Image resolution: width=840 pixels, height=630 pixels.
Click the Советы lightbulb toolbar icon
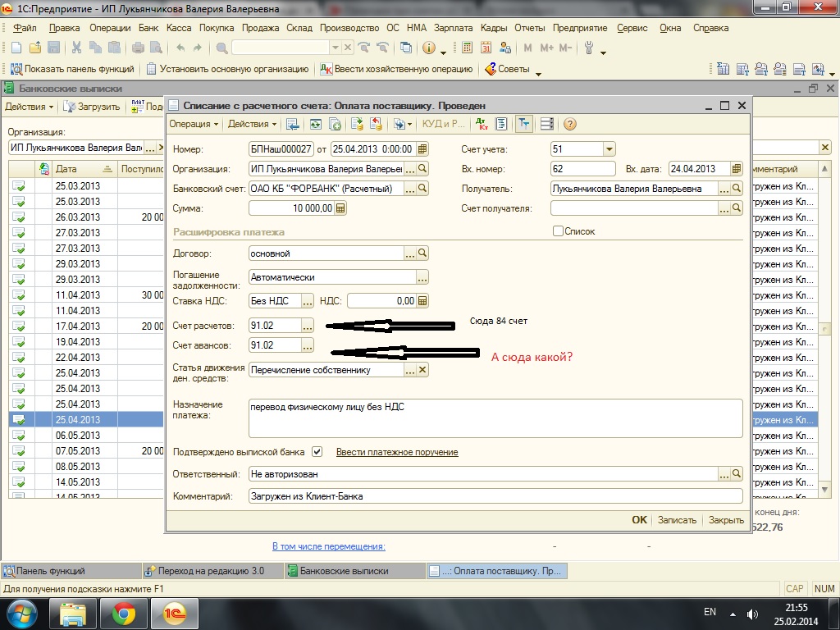[x=491, y=70]
